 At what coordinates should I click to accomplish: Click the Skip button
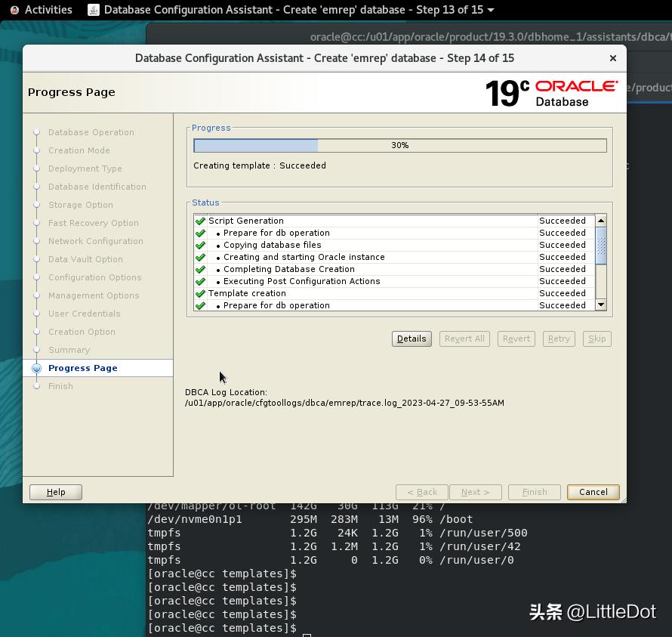coord(596,339)
